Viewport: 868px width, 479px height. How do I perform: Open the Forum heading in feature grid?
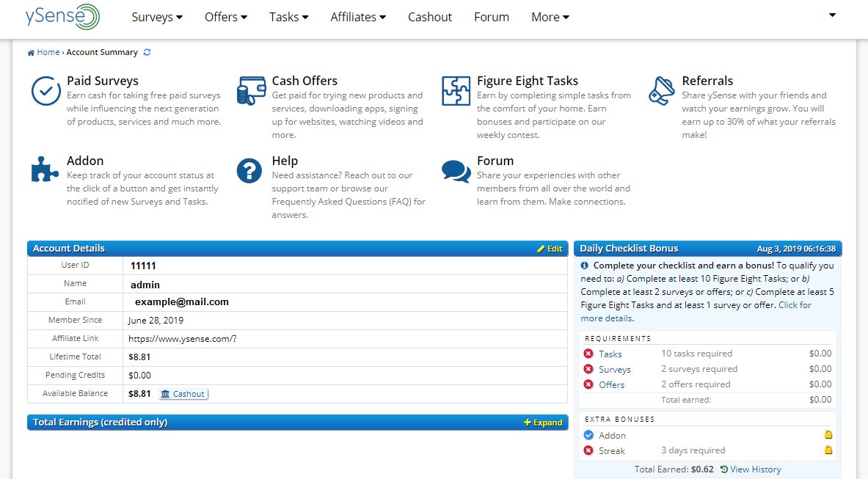click(x=495, y=161)
